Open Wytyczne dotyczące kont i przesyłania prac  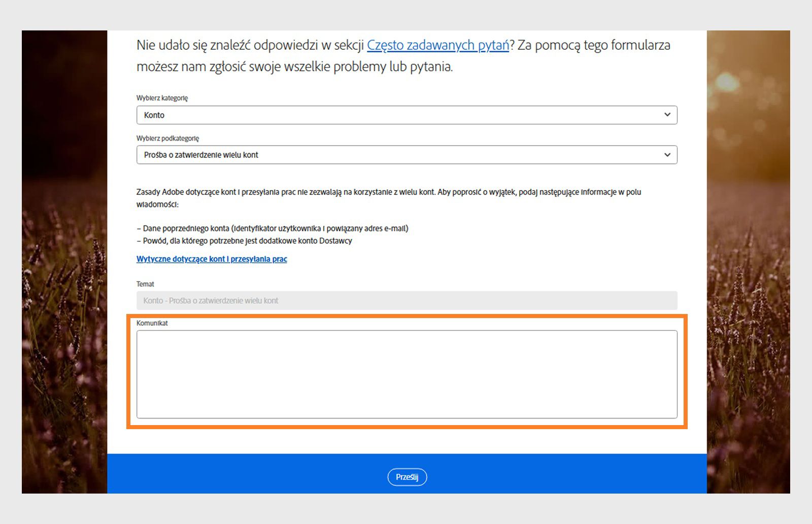212,259
